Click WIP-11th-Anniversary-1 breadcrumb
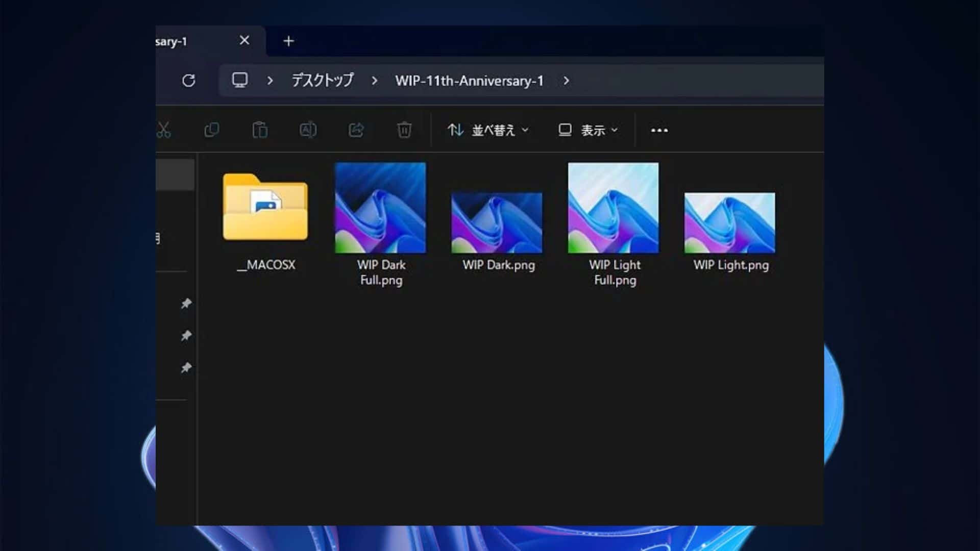980x551 pixels. point(470,81)
